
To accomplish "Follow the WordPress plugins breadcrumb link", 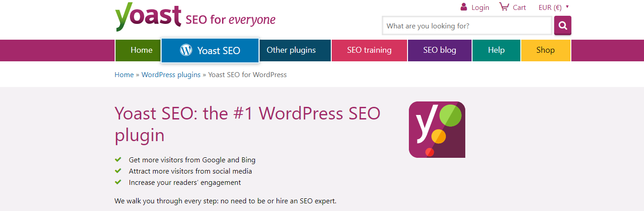I will pyautogui.click(x=171, y=75).
